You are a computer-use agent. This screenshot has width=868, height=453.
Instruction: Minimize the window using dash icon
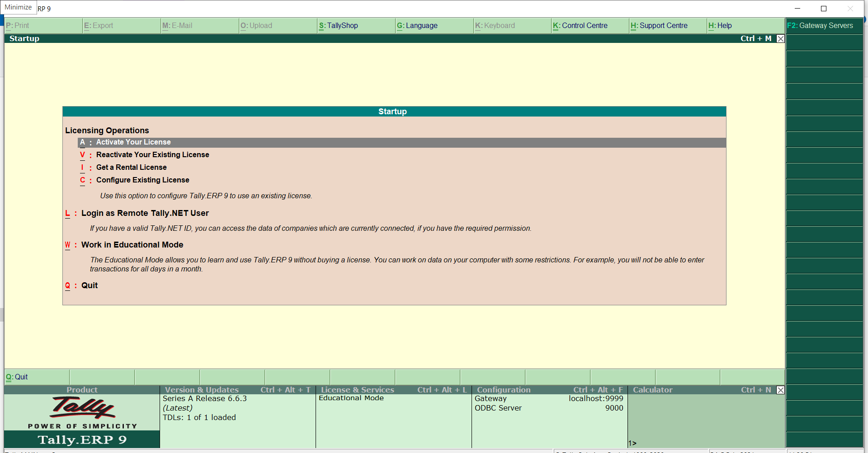pos(797,9)
